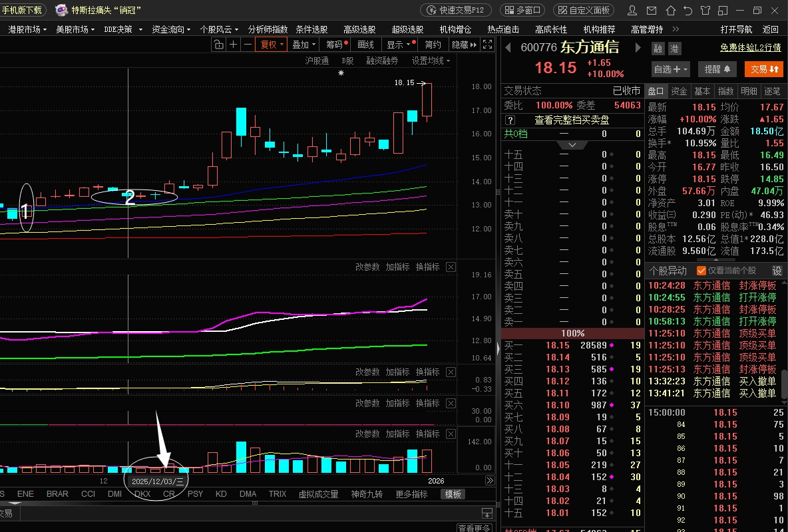Toggle 筹码 chip distribution display
788x532 pixels.
(x=336, y=45)
